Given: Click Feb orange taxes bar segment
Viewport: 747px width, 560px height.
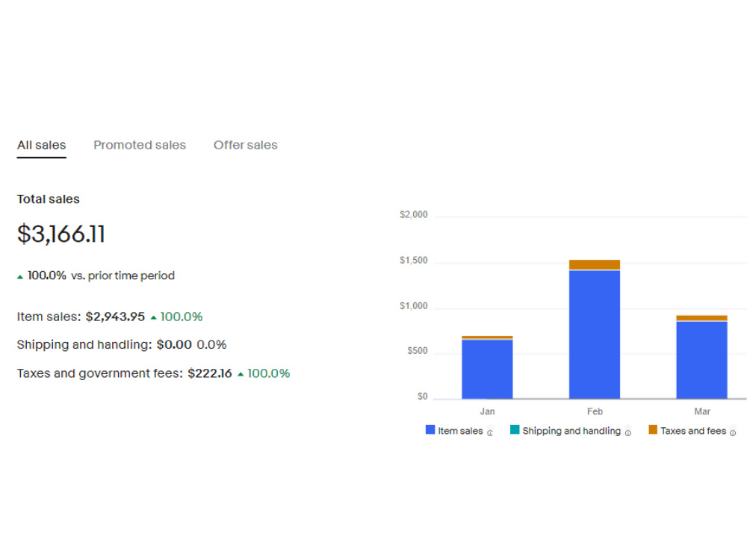Looking at the screenshot, I should point(595,265).
